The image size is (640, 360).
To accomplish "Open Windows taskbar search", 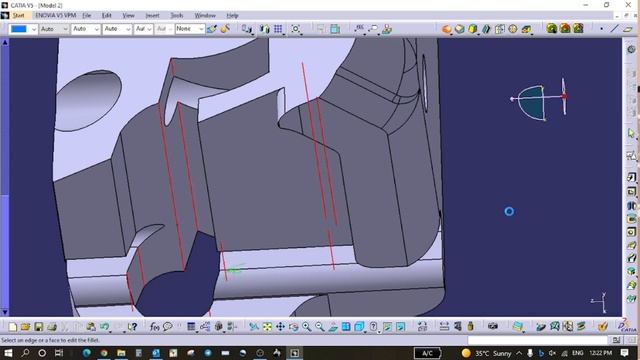I will click(25, 353).
